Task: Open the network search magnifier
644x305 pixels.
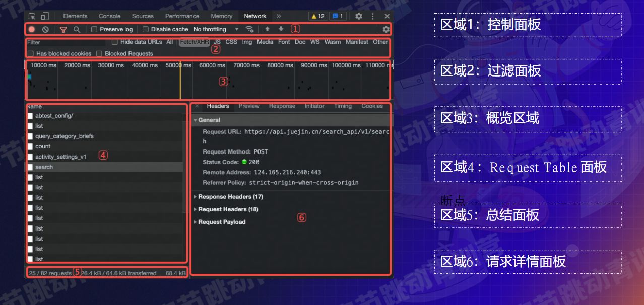Action: click(77, 30)
